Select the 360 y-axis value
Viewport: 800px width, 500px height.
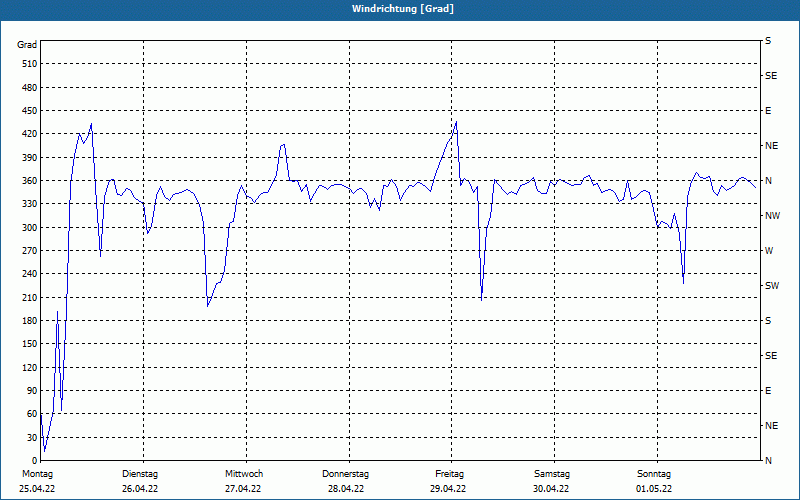[x=30, y=181]
